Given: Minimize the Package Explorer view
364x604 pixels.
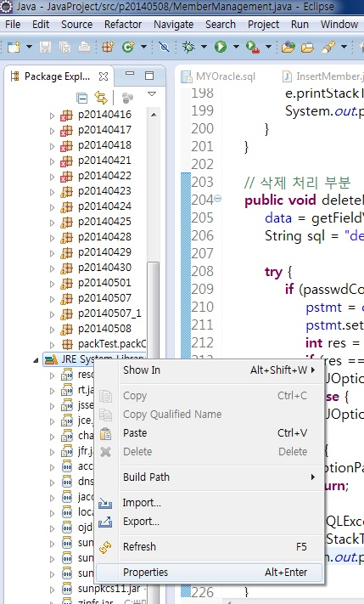Looking at the screenshot, I should [x=130, y=74].
